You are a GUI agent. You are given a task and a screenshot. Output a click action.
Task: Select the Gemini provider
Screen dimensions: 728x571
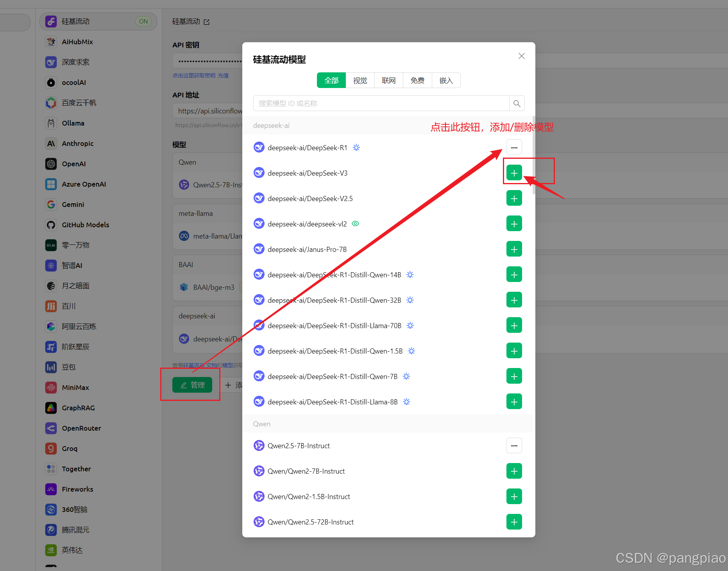tap(98, 205)
